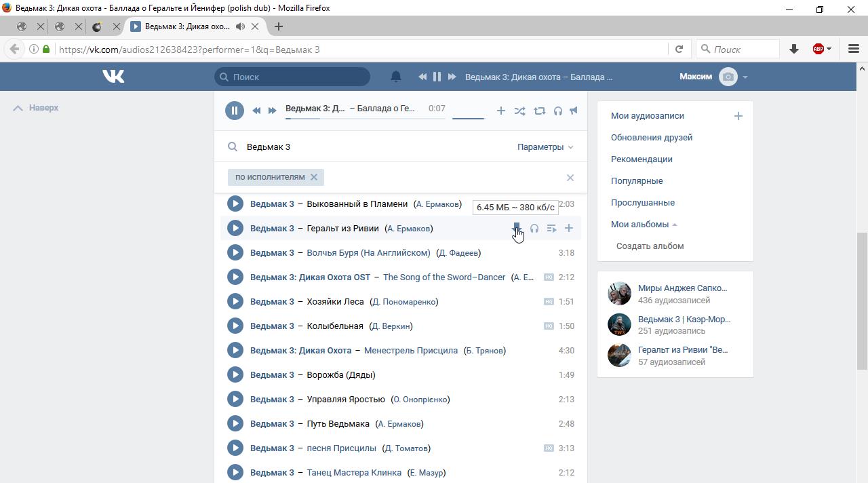Collapse the 'Мои альбомы' list
The height and width of the screenshot is (483, 868).
(x=644, y=225)
